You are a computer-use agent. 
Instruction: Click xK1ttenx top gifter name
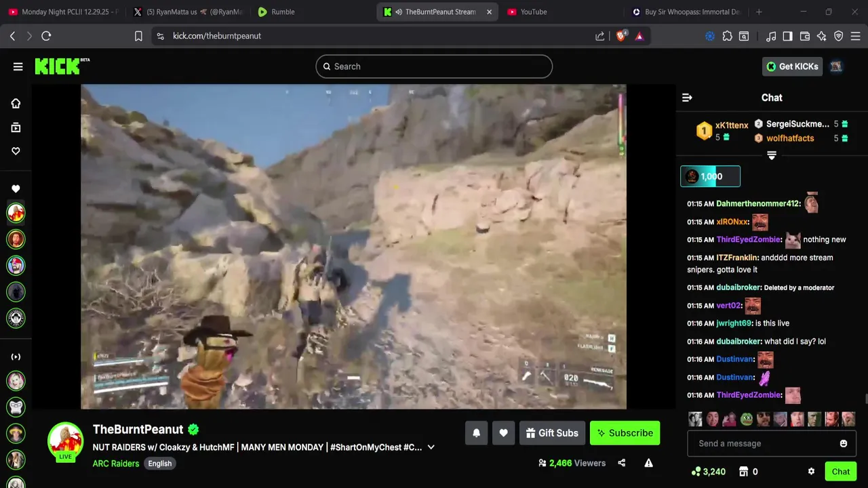pyautogui.click(x=732, y=125)
